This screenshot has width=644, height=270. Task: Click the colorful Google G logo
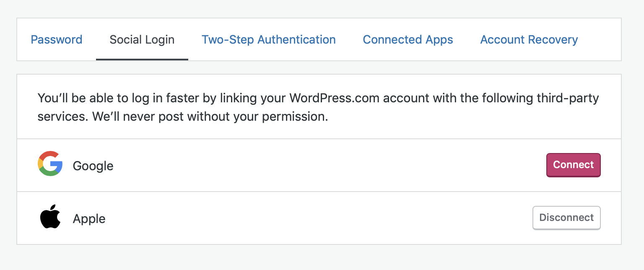click(x=50, y=164)
